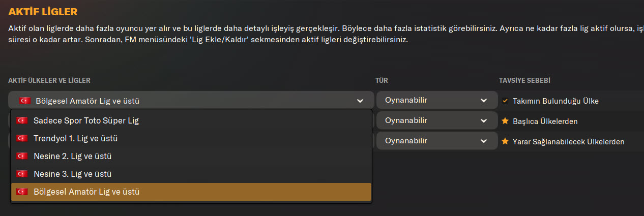Click the flag beside Nesine 2. Lig ve üstü

[x=22, y=156]
